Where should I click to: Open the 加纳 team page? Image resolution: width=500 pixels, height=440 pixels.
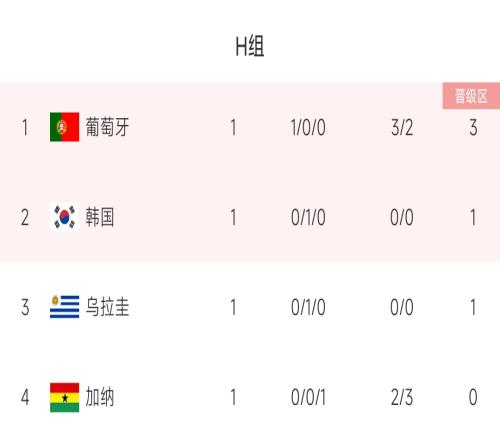pyautogui.click(x=100, y=397)
